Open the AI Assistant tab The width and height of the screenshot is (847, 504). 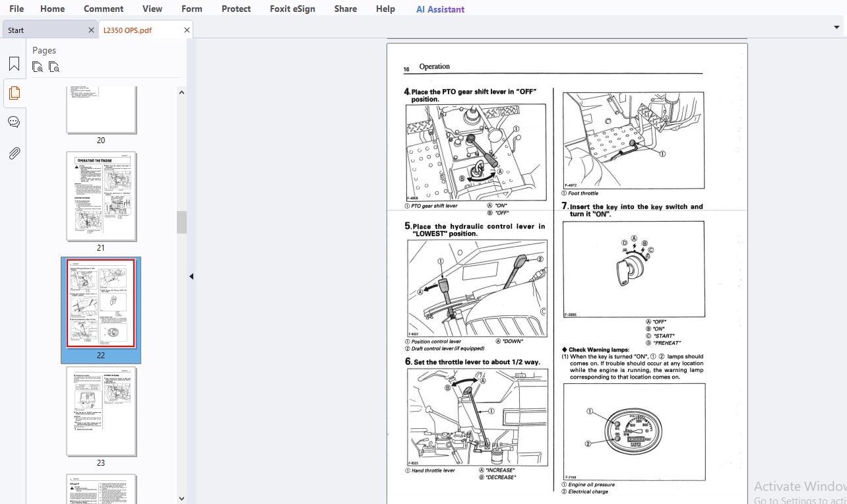440,9
